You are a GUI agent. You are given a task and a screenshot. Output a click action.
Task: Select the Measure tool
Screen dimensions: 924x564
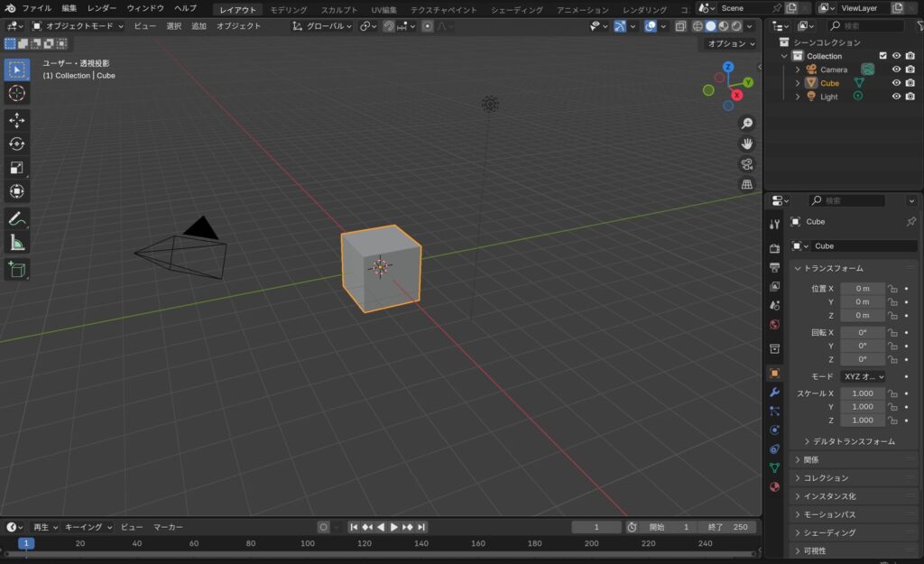[x=16, y=242]
